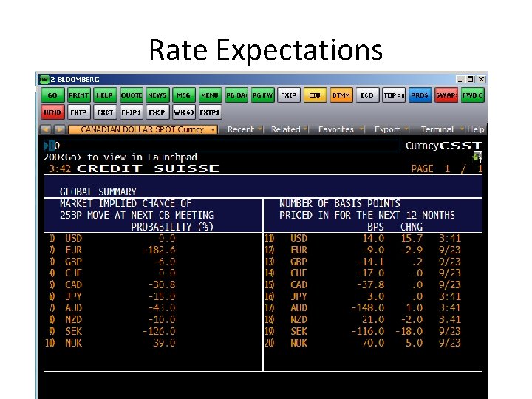Click the back navigation arrow

46,129
